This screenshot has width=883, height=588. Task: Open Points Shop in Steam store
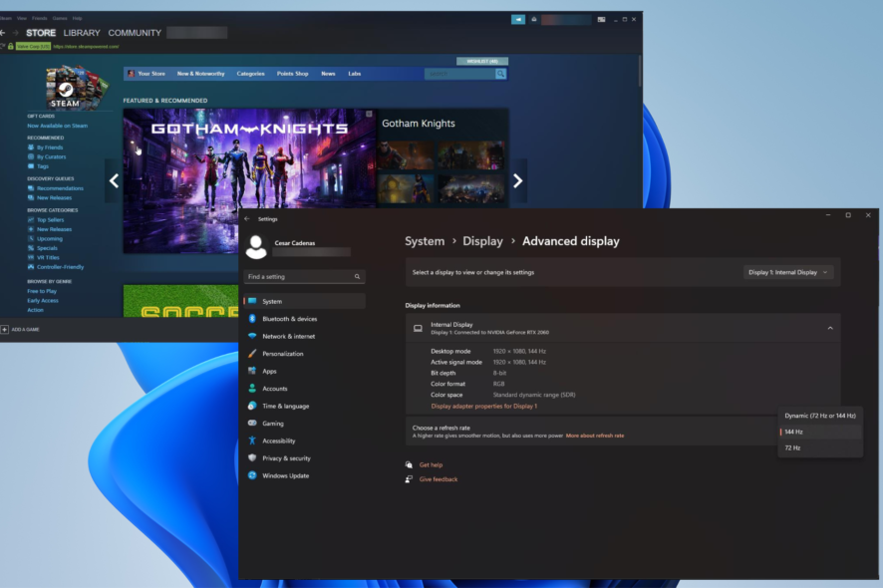(293, 74)
